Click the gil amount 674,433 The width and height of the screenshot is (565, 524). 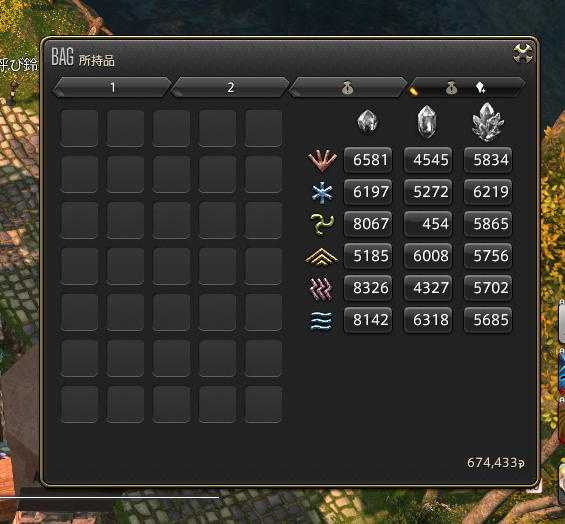coord(495,462)
